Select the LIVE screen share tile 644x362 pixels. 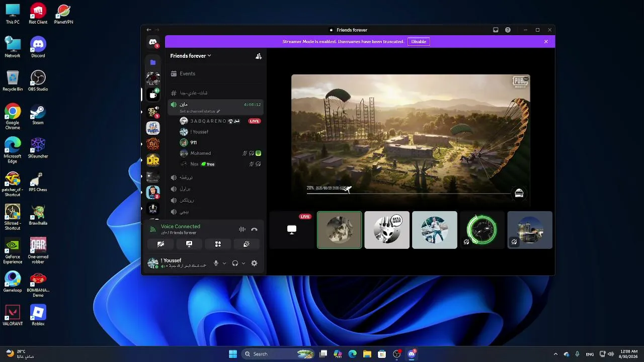tap(292, 230)
